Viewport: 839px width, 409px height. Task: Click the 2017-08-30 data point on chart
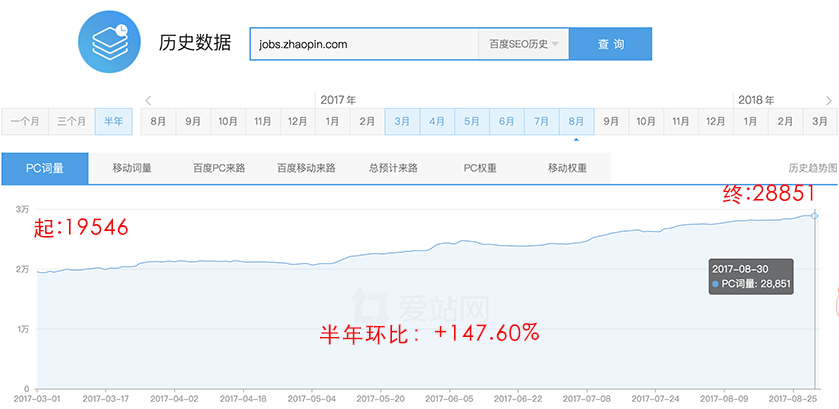(x=814, y=216)
